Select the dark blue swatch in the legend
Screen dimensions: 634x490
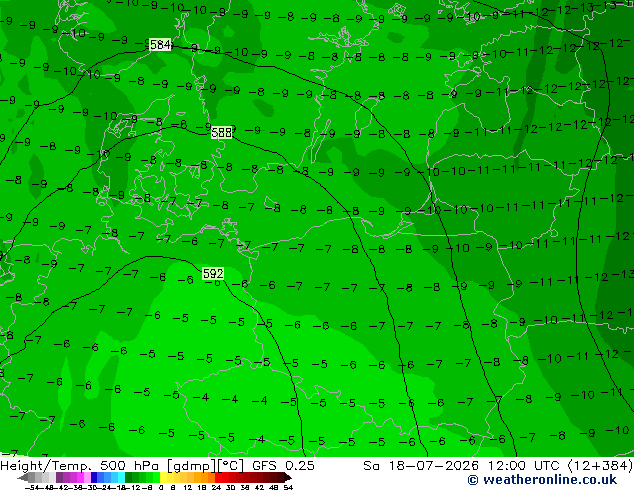tap(94, 477)
